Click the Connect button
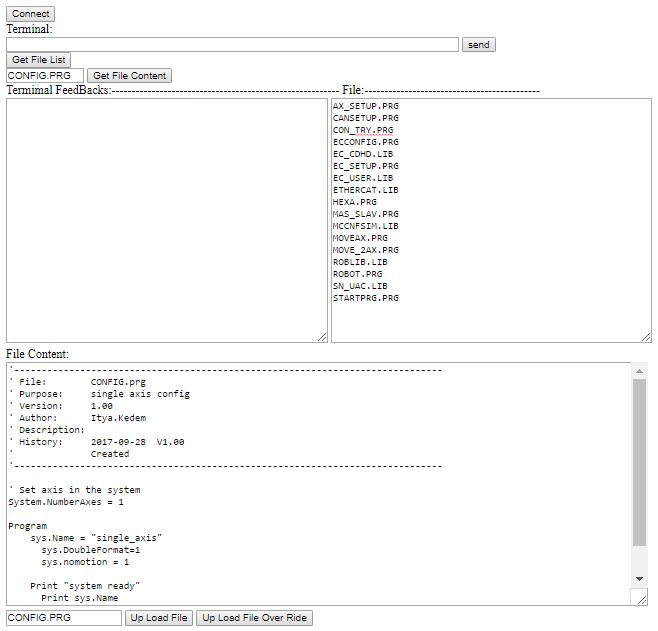The image size is (658, 631). (30, 14)
